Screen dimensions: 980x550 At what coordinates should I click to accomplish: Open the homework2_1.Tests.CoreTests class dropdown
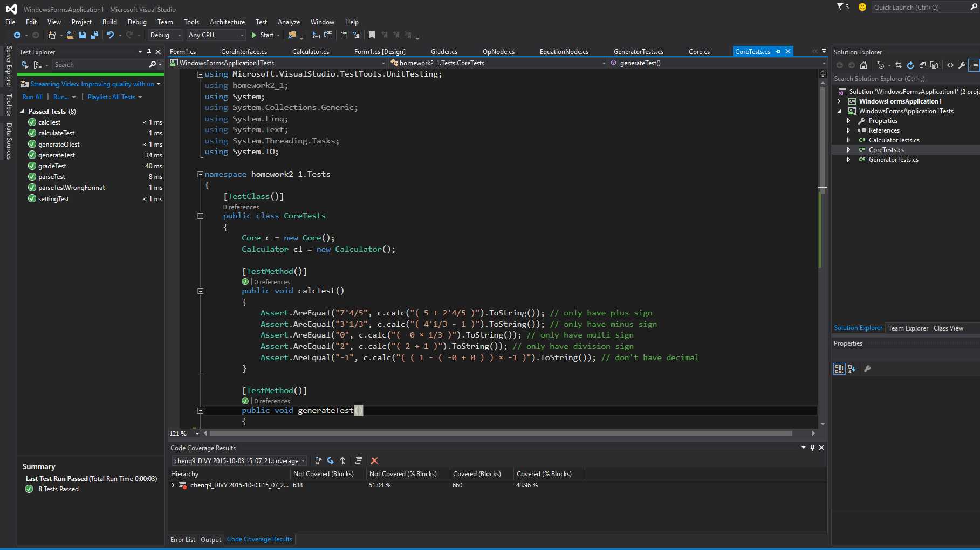(499, 63)
